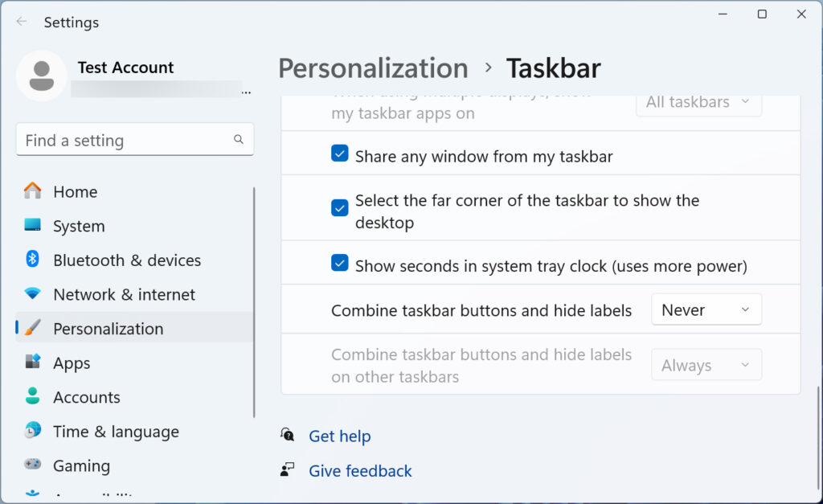The width and height of the screenshot is (823, 504).
Task: Click the Bluetooth & devices icon
Action: [31, 260]
